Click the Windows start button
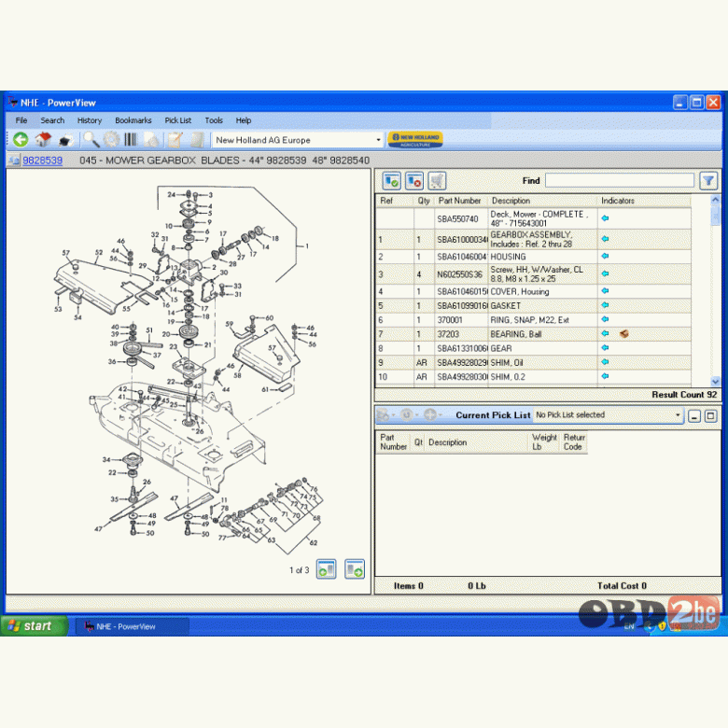The width and height of the screenshot is (728, 728). point(35,626)
